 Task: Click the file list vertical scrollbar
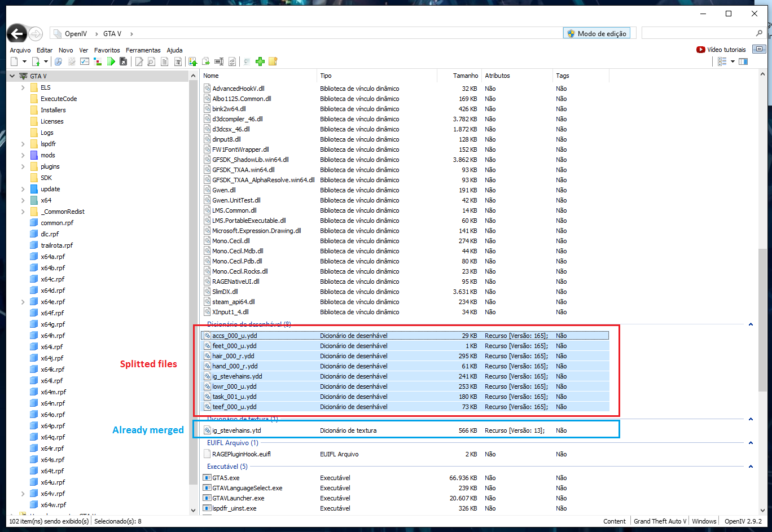[x=762, y=319]
